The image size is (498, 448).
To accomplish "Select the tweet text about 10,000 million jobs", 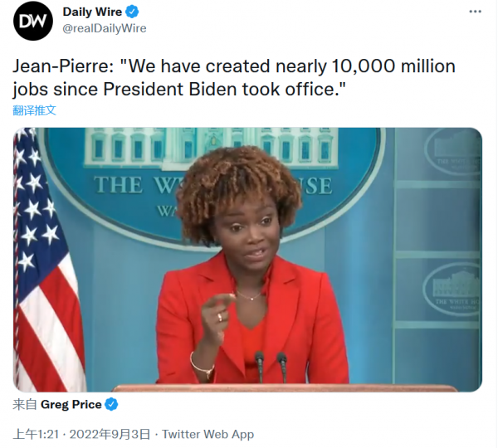I will [x=234, y=77].
